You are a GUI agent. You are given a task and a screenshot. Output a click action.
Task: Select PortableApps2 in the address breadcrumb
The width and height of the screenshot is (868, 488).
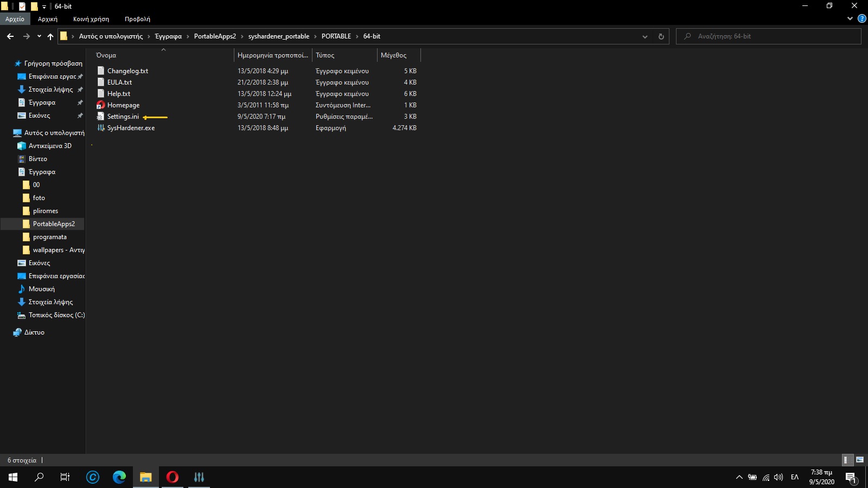[x=215, y=36]
